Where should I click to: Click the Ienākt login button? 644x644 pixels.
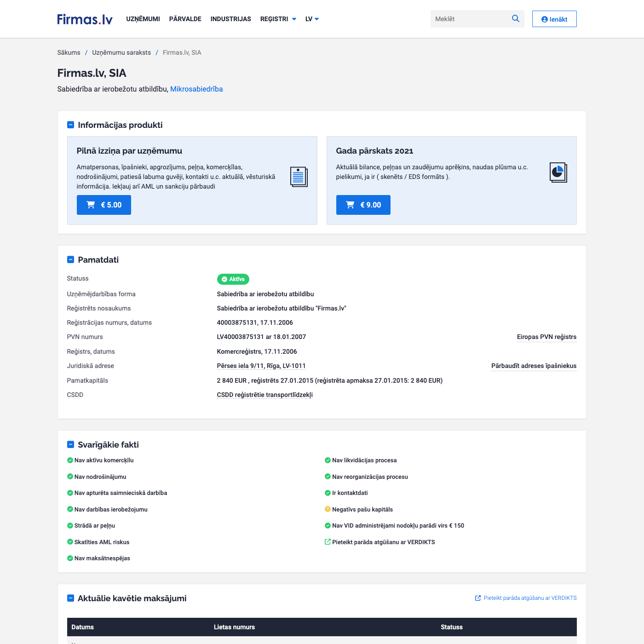pyautogui.click(x=554, y=19)
